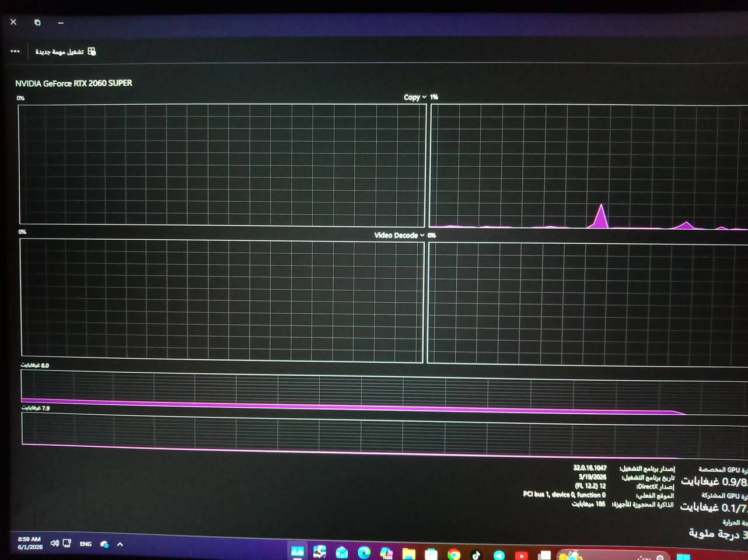Click the taskbar search box
The image size is (748, 560).
[x=613, y=555]
